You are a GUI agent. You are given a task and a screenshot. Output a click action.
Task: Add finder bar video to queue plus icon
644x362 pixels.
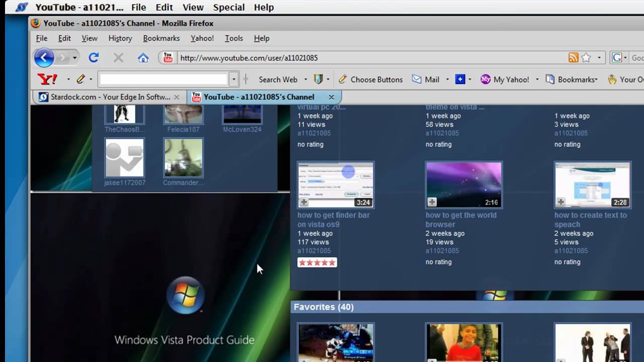(304, 202)
